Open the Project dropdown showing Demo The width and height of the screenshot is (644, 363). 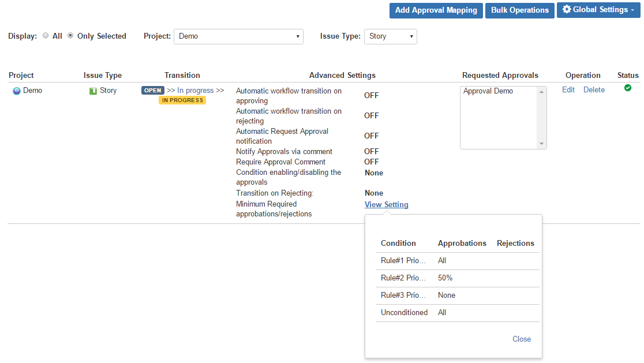pos(238,36)
